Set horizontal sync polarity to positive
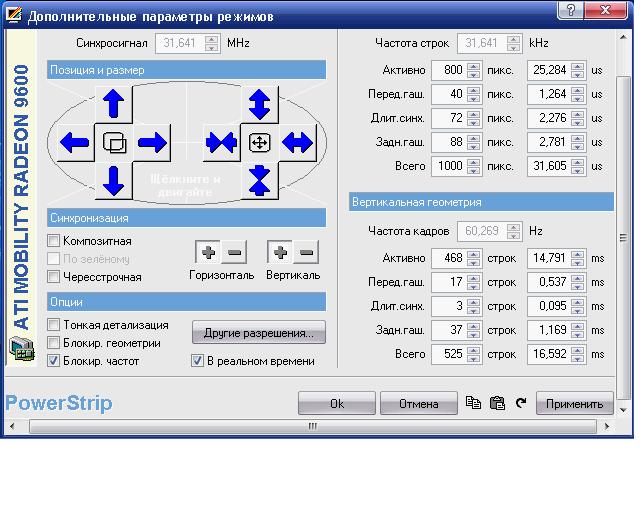Viewport: 640px width, 512px height. [x=208, y=252]
